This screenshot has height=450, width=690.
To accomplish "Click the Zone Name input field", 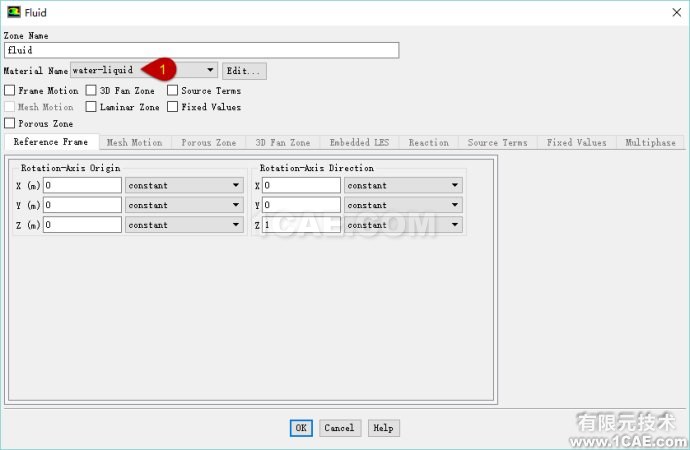I will point(202,50).
